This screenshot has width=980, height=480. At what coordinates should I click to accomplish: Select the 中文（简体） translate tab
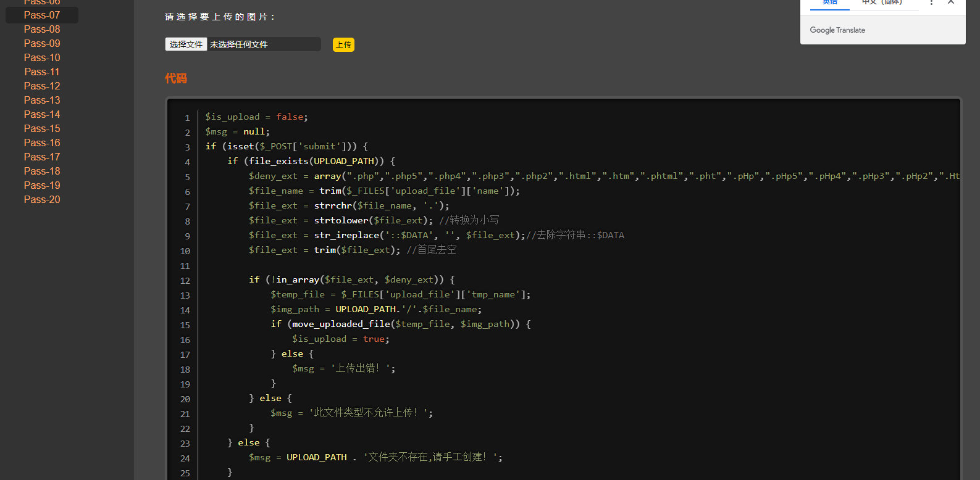(x=882, y=3)
